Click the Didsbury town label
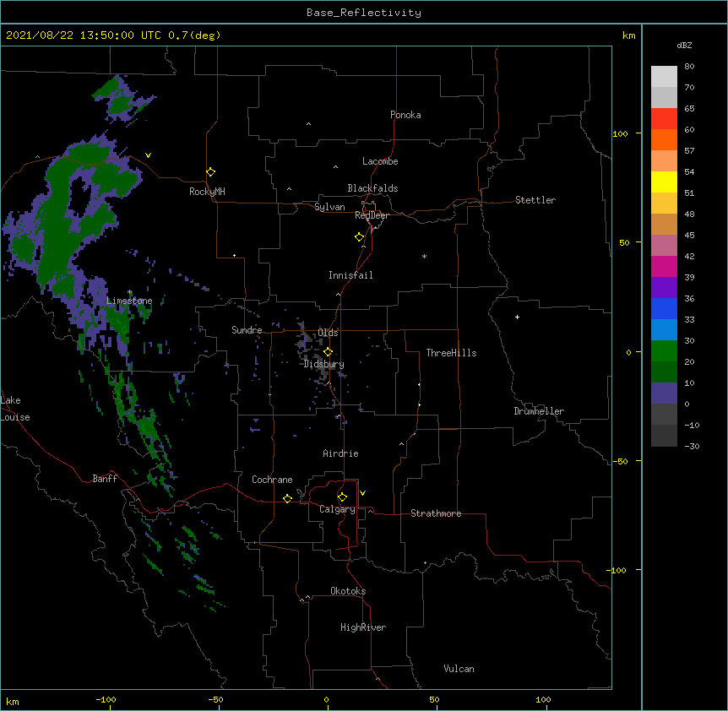 point(323,364)
